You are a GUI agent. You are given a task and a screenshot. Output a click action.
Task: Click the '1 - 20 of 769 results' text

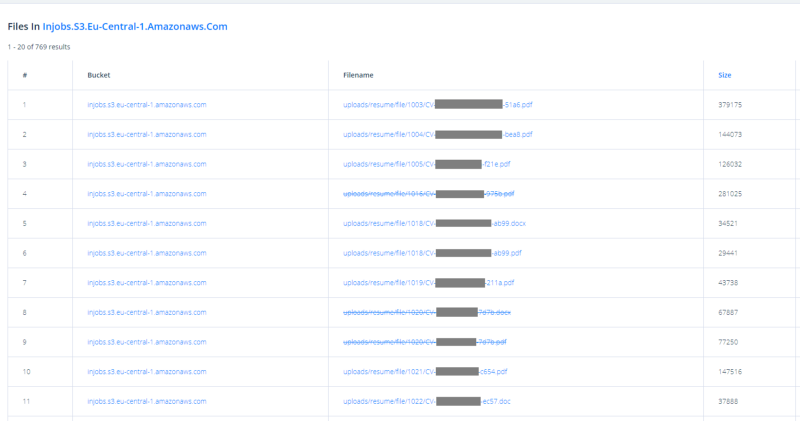[x=39, y=47]
